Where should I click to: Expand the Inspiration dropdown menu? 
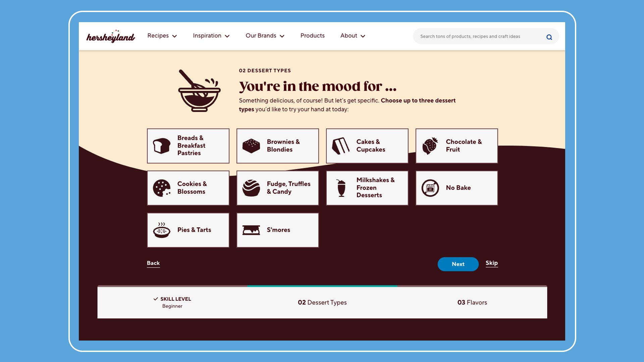[x=211, y=36]
